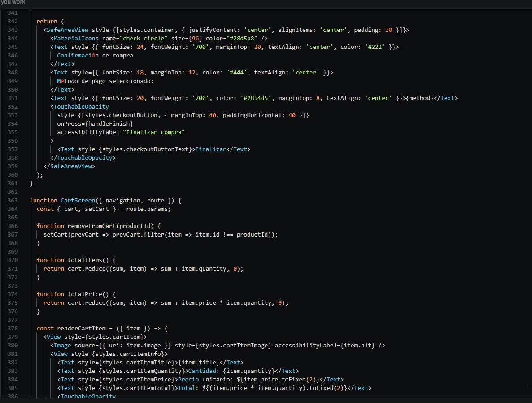This screenshot has height=403, width=532.
Task: Click the {item.alt} expression
Action: (x=358, y=346)
